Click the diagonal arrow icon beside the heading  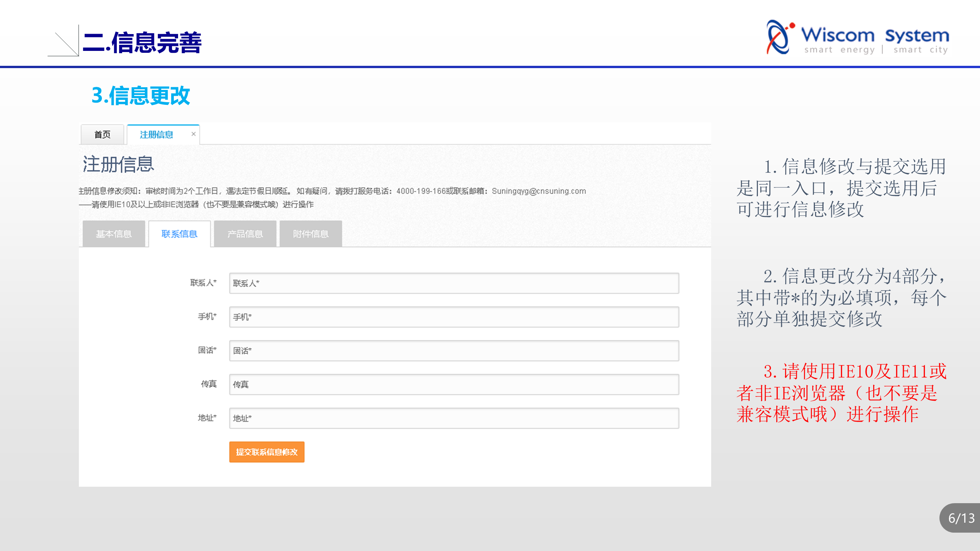click(64, 42)
